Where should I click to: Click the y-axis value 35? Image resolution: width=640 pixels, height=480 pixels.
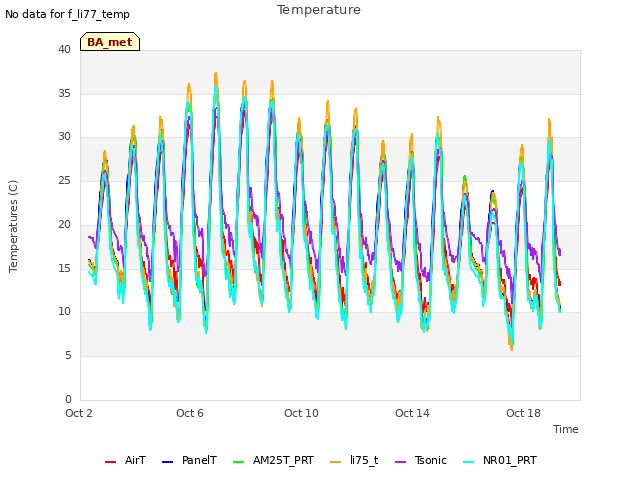(x=64, y=93)
